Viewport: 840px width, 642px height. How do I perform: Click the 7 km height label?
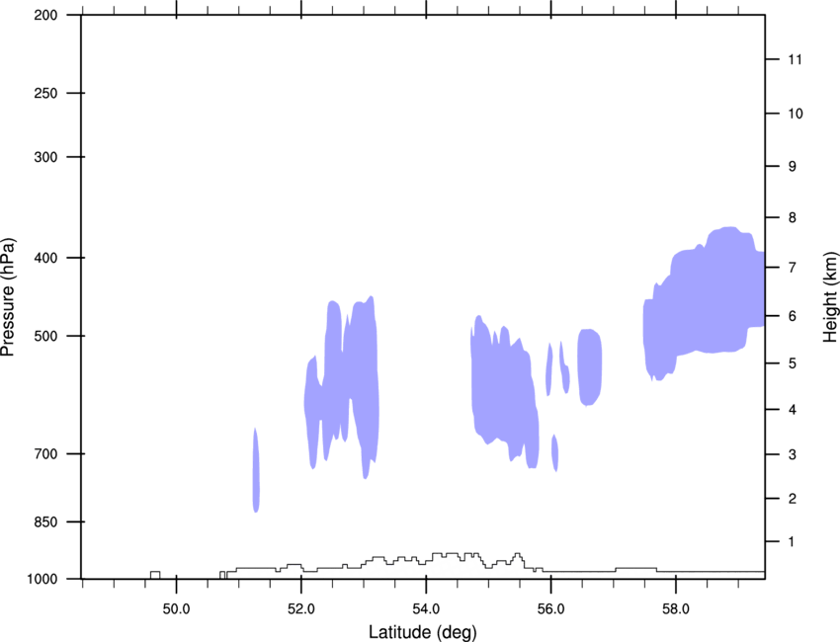coord(793,267)
